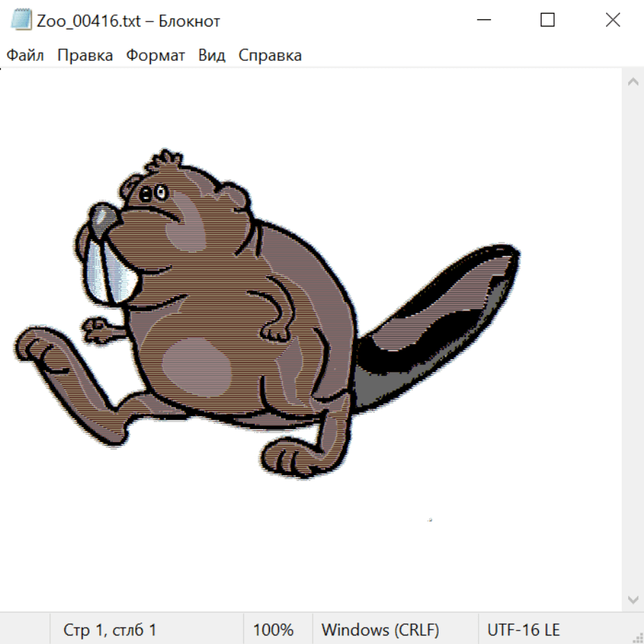
Task: Click the 'Стр 1, стлб 1' status field
Action: coord(110,630)
